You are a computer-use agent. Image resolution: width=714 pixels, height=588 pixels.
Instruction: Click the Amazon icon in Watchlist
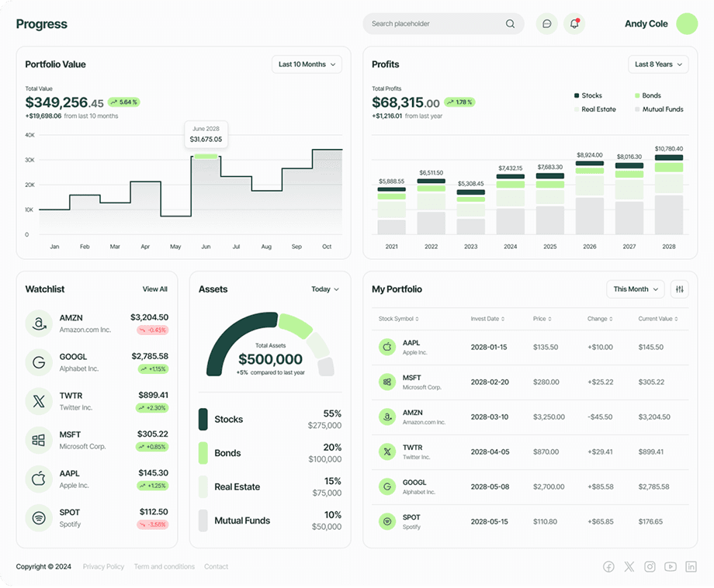[x=39, y=323]
